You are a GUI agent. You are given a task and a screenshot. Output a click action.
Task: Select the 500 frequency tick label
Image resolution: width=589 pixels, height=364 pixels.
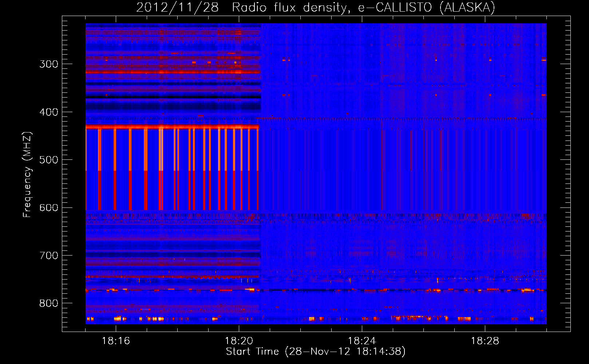coord(49,160)
